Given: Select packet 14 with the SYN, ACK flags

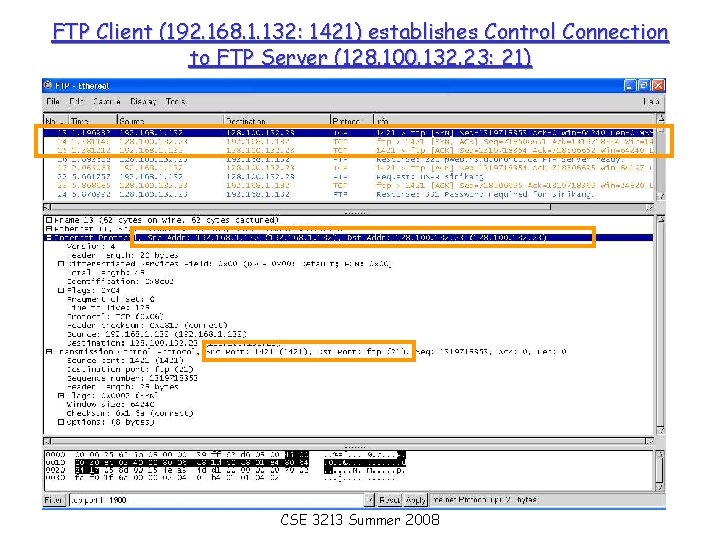Looking at the screenshot, I should point(349,141).
